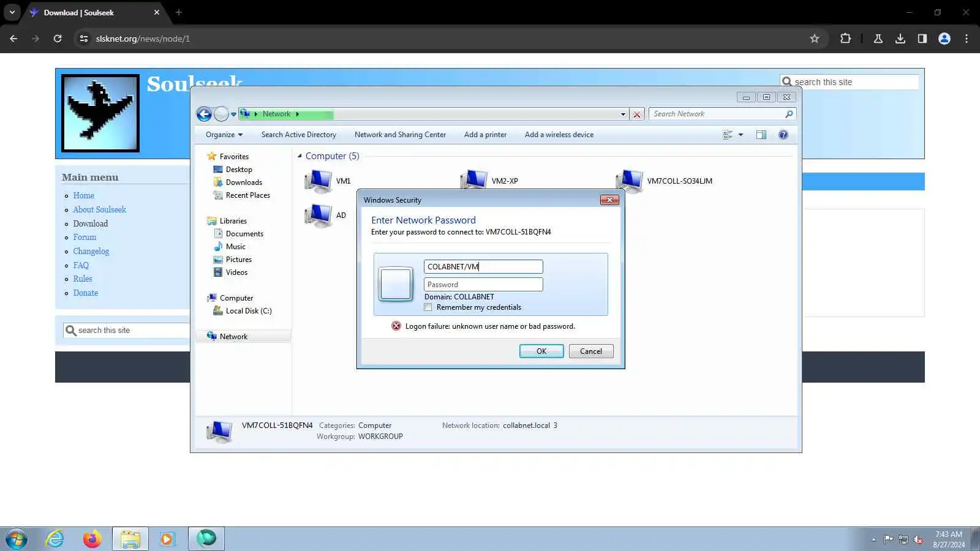Expand the address bar history dropdown
The height and width of the screenshot is (551, 980).
tap(623, 114)
